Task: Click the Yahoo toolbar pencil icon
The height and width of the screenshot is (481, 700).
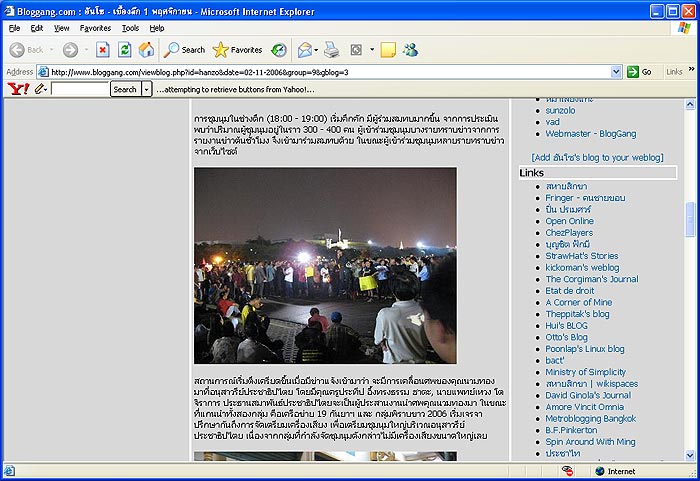Action: 39,89
